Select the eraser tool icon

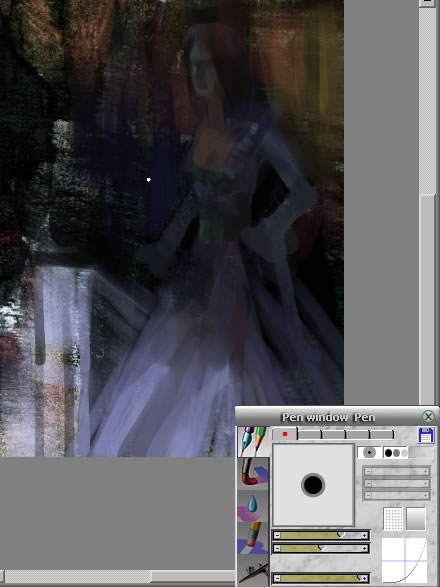[253, 538]
